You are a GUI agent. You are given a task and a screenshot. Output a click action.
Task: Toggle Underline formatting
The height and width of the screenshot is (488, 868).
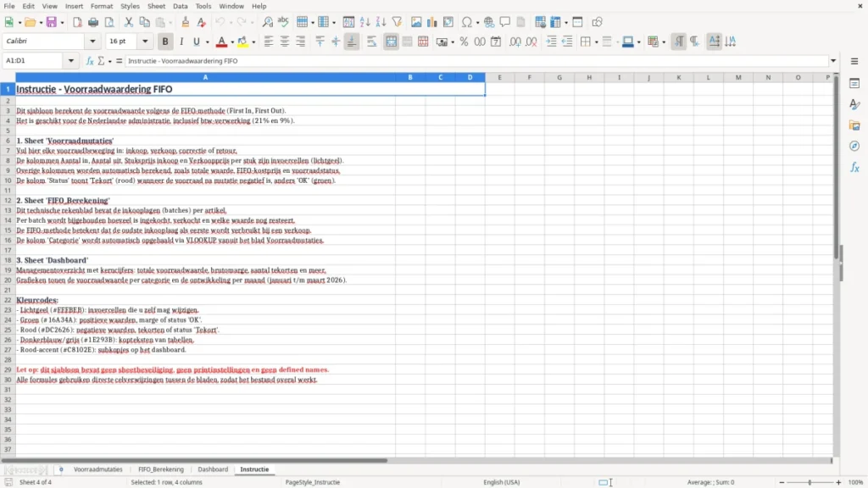point(196,42)
